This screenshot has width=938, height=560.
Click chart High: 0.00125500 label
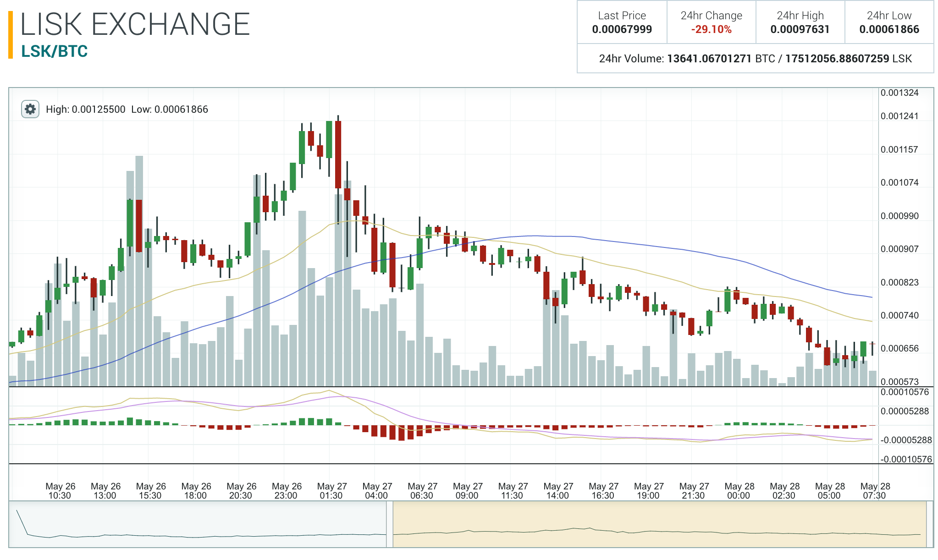click(85, 110)
